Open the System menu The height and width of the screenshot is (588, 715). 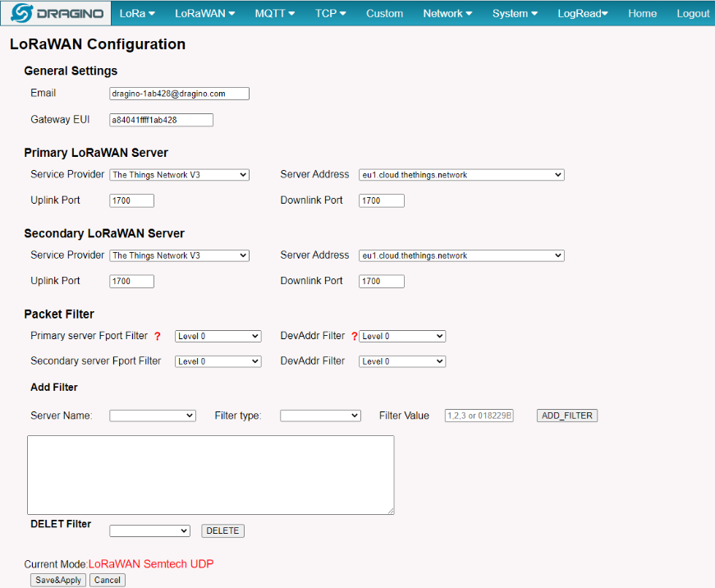pyautogui.click(x=515, y=14)
